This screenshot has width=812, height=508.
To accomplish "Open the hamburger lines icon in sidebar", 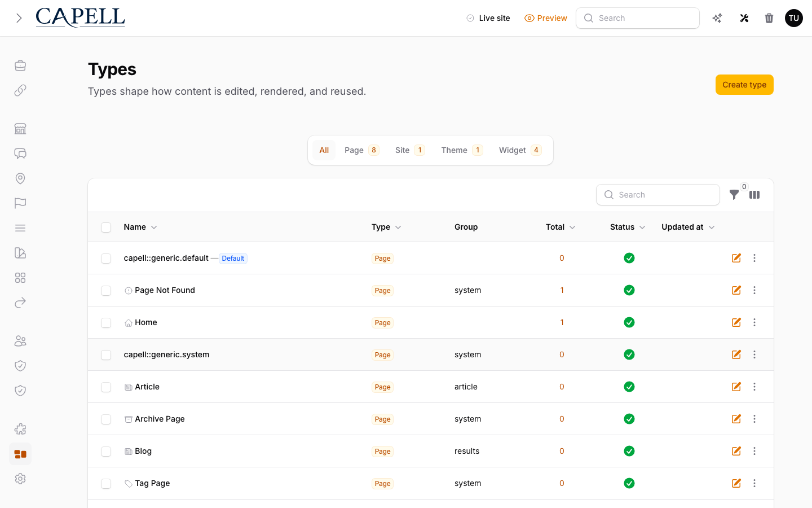I will pyautogui.click(x=20, y=228).
